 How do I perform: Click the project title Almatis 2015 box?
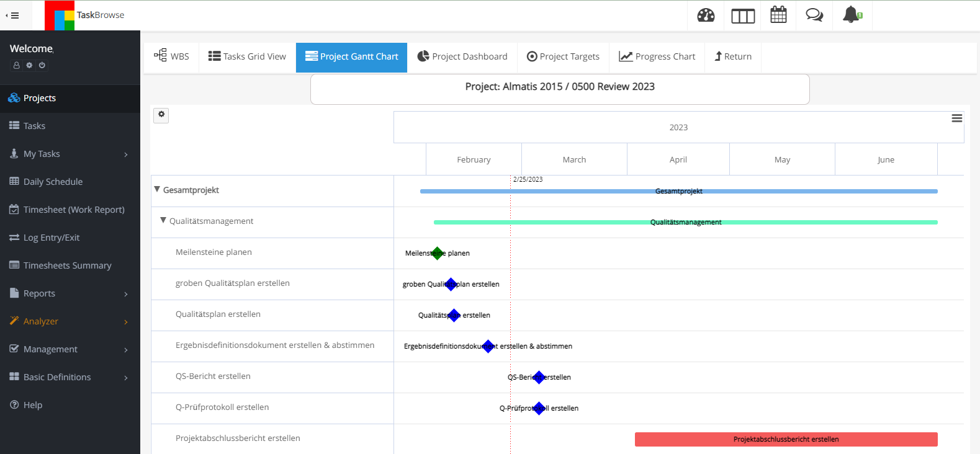click(x=560, y=89)
